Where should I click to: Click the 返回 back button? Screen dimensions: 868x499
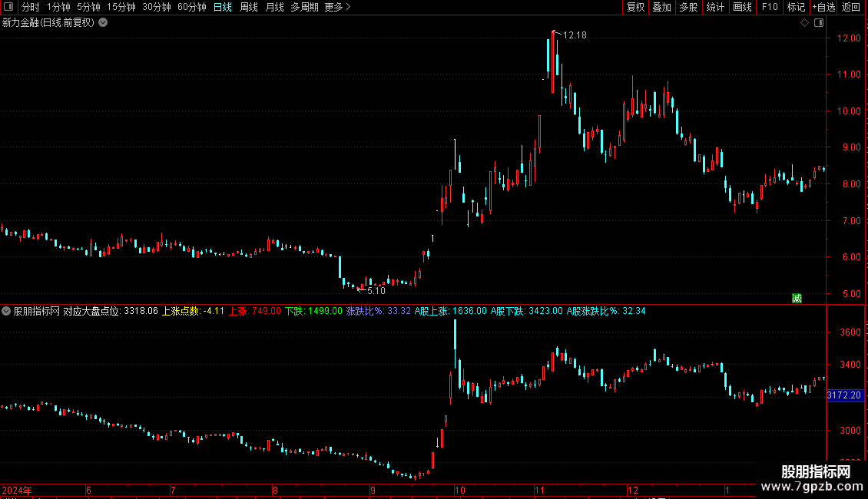pos(851,7)
